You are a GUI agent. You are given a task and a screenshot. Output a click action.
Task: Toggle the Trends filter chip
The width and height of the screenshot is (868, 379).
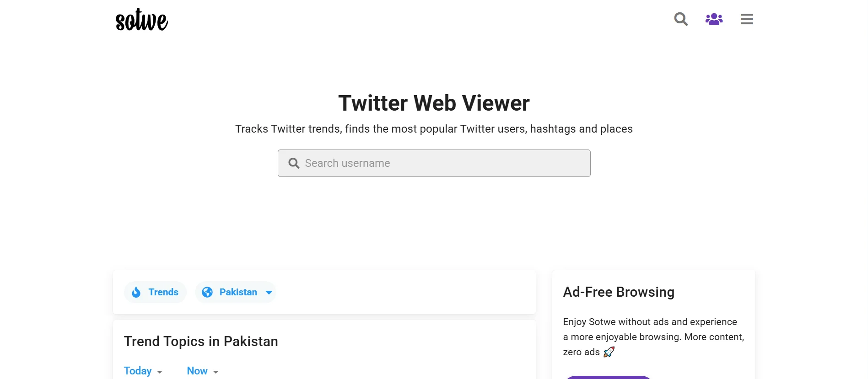(x=155, y=292)
